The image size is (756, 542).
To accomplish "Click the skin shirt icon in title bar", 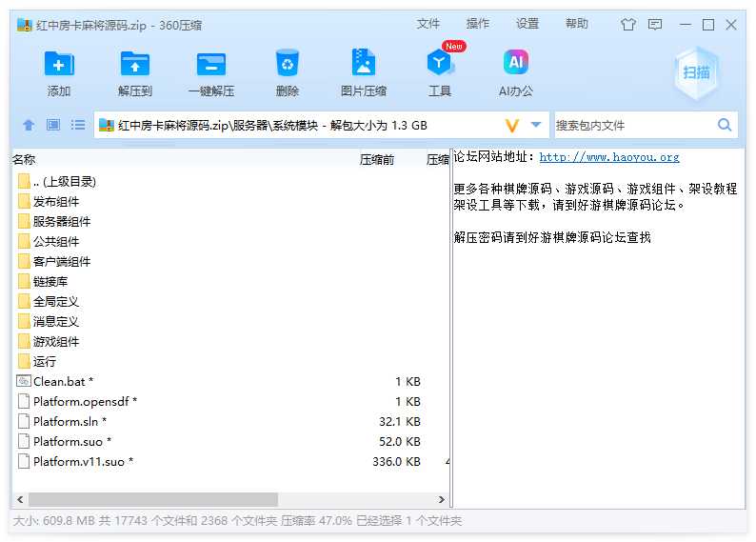I will (x=627, y=24).
